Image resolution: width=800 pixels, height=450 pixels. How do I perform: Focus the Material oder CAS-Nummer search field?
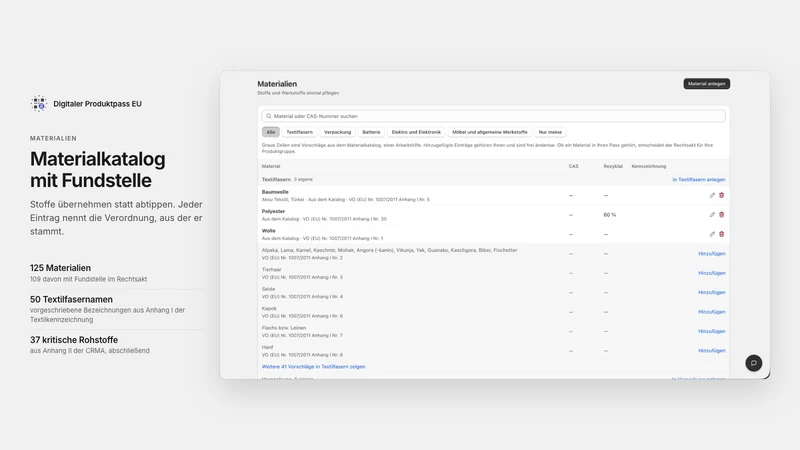493,116
